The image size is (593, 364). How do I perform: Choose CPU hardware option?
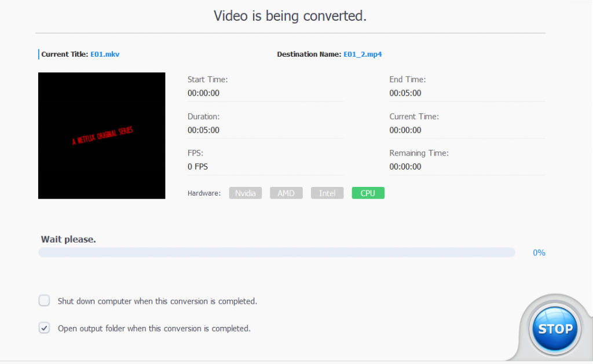coord(368,193)
